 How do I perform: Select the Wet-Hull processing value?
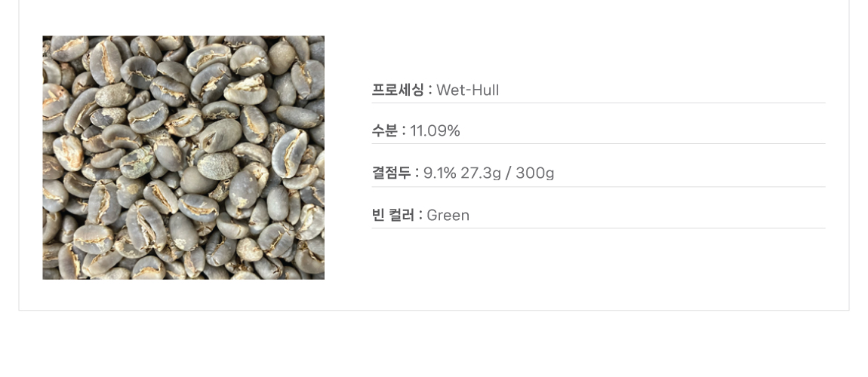pyautogui.click(x=468, y=90)
